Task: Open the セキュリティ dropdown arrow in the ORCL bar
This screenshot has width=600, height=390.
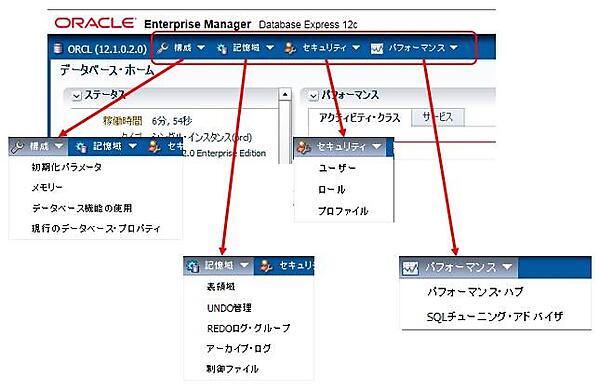Action: 356,48
